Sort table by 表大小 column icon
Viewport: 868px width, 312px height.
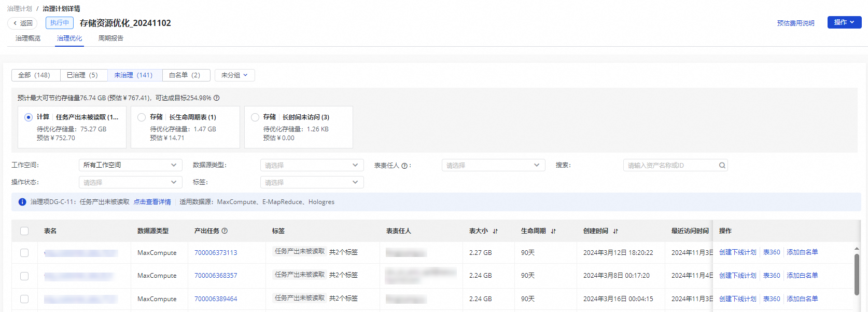point(495,231)
